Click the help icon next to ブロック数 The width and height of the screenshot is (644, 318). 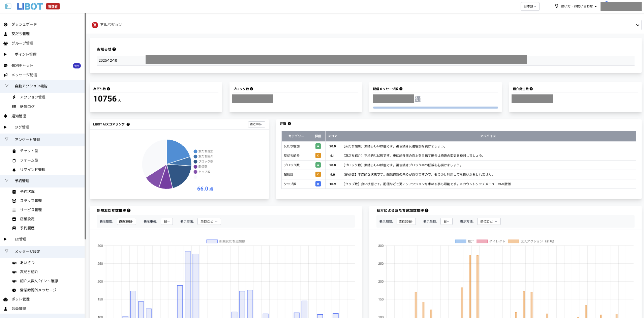pyautogui.click(x=252, y=89)
